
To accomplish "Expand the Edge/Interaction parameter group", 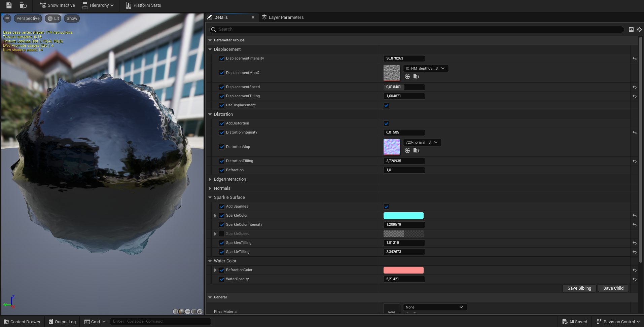I will tap(210, 179).
